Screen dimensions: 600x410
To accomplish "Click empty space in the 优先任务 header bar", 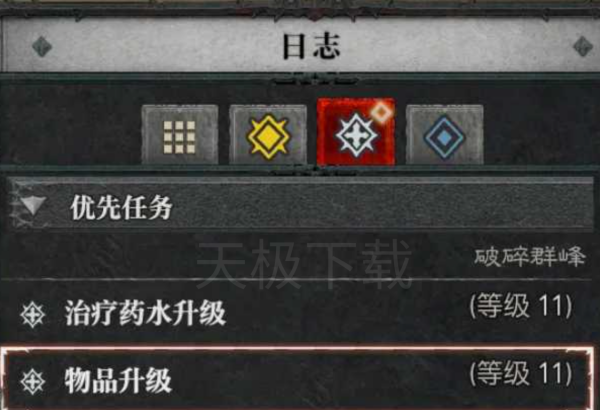I will pyautogui.click(x=383, y=206).
